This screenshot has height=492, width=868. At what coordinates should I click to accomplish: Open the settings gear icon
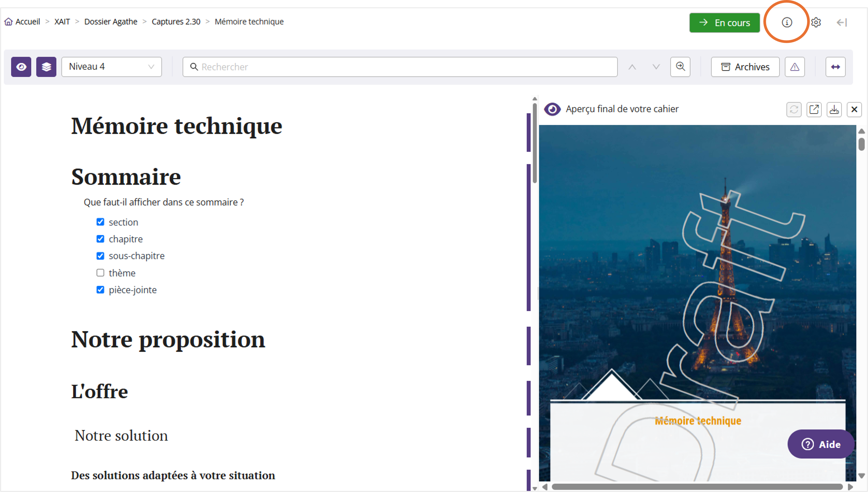click(x=816, y=22)
